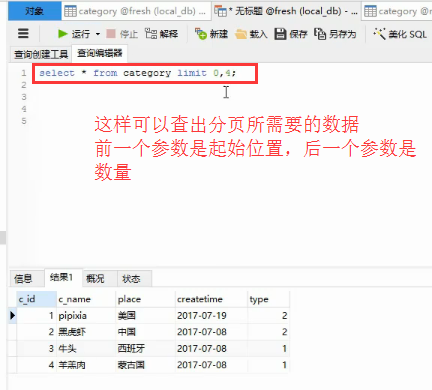Click the c_name column header
The height and width of the screenshot is (390, 432).
click(x=86, y=299)
